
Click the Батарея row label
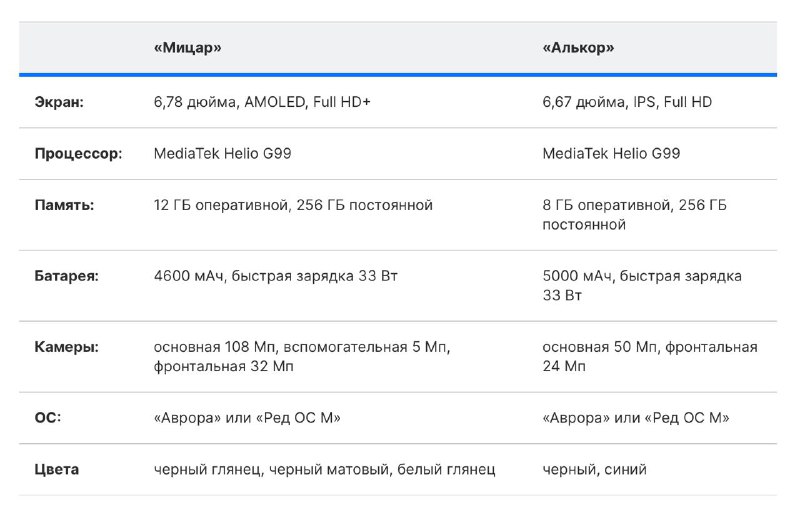(67, 276)
